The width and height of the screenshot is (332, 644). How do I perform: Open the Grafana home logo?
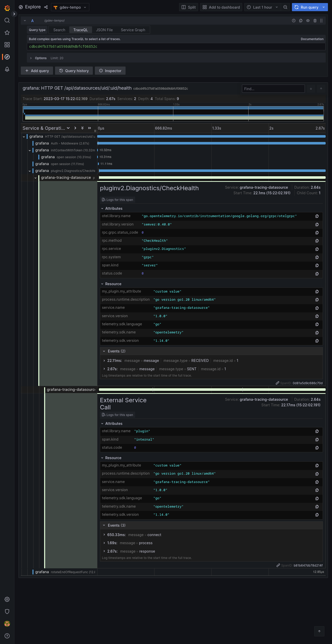(x=7, y=8)
